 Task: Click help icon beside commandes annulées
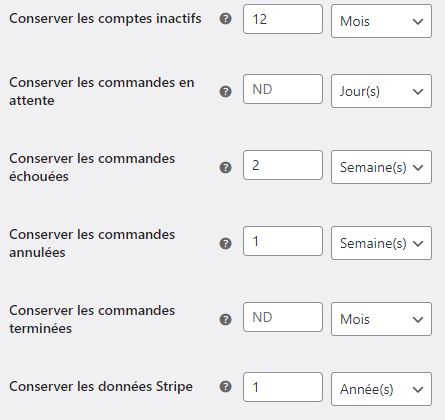(226, 243)
